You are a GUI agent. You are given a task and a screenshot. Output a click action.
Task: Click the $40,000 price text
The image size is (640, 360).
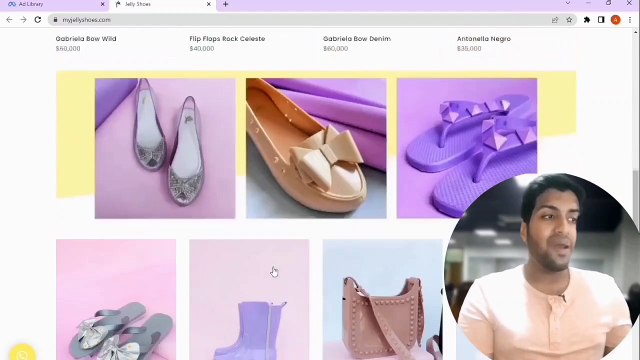click(202, 49)
